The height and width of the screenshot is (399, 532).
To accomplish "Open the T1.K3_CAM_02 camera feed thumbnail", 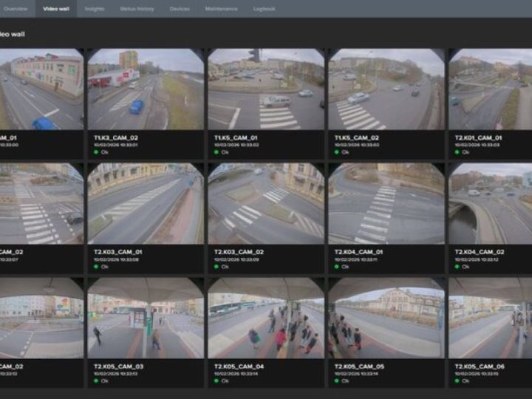I will point(146,89).
